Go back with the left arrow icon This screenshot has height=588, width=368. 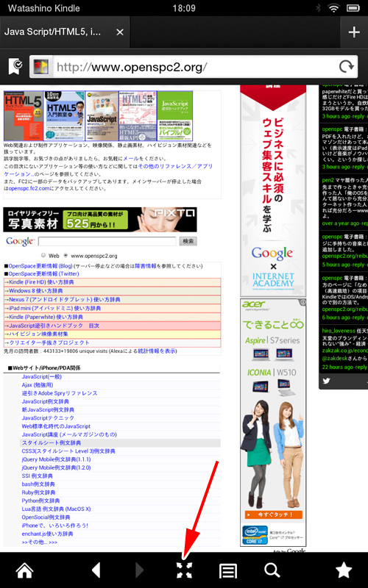point(96,570)
